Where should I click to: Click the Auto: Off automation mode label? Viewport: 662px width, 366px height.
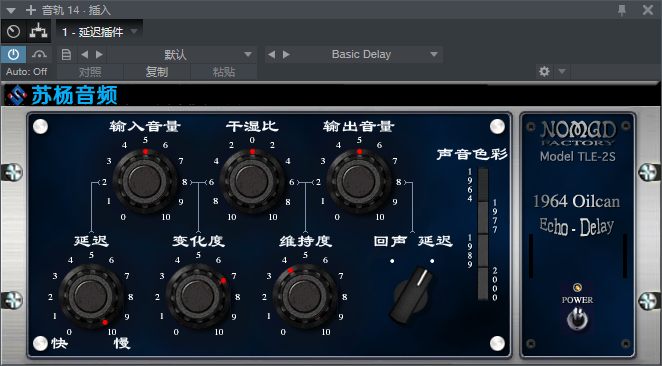[x=27, y=72]
